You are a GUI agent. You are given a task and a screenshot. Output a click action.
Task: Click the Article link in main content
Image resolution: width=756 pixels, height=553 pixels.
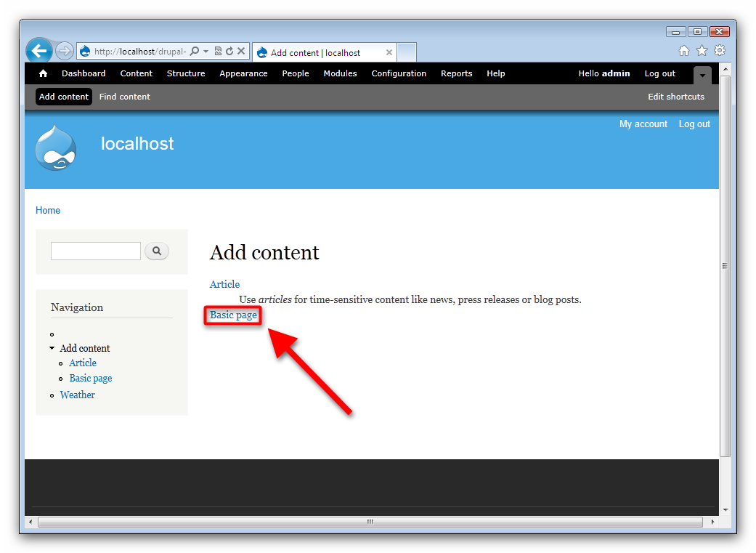click(x=224, y=284)
